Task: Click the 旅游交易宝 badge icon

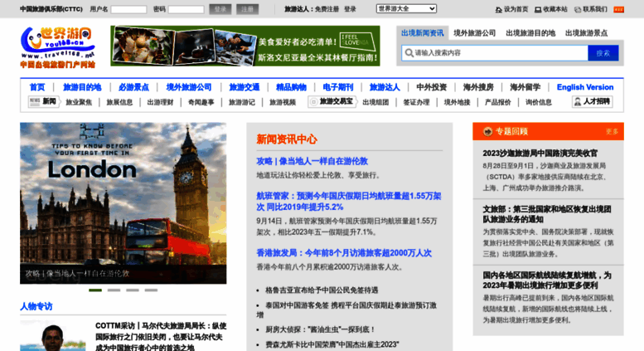Action: [x=314, y=101]
